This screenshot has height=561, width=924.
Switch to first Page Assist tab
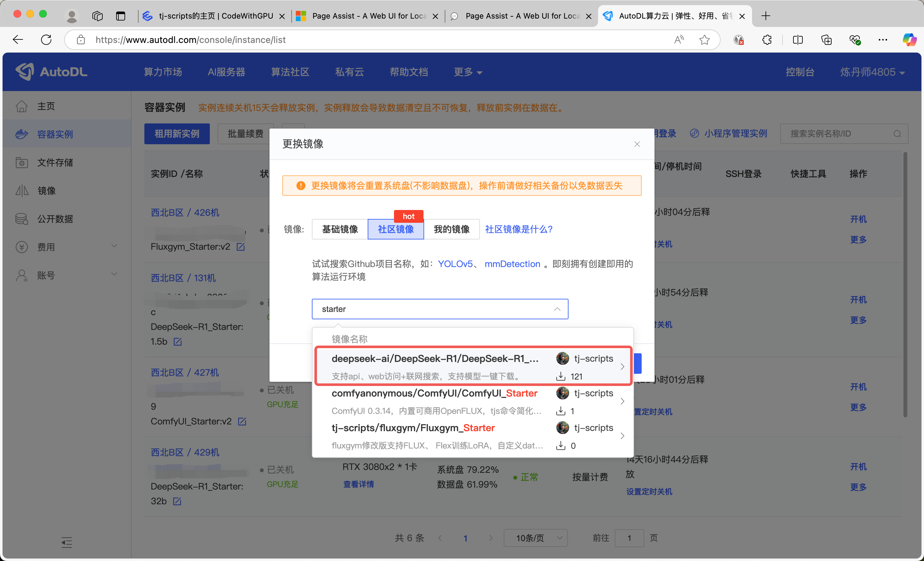[367, 16]
